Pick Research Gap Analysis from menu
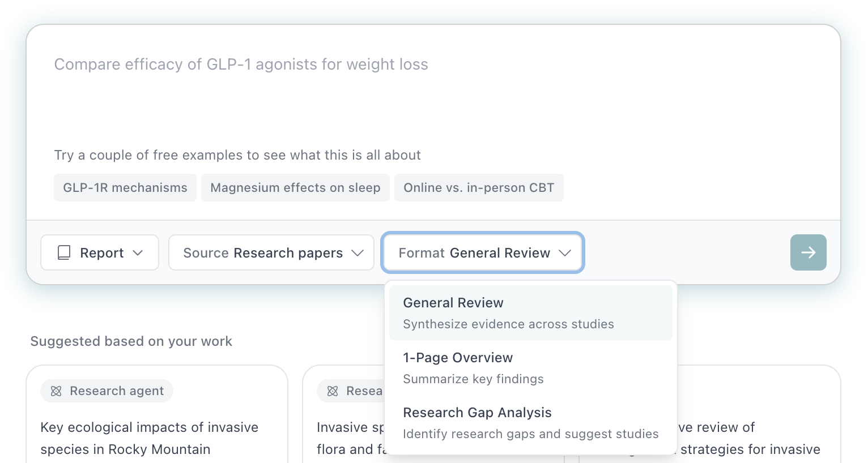Image resolution: width=868 pixels, height=463 pixels. click(530, 423)
